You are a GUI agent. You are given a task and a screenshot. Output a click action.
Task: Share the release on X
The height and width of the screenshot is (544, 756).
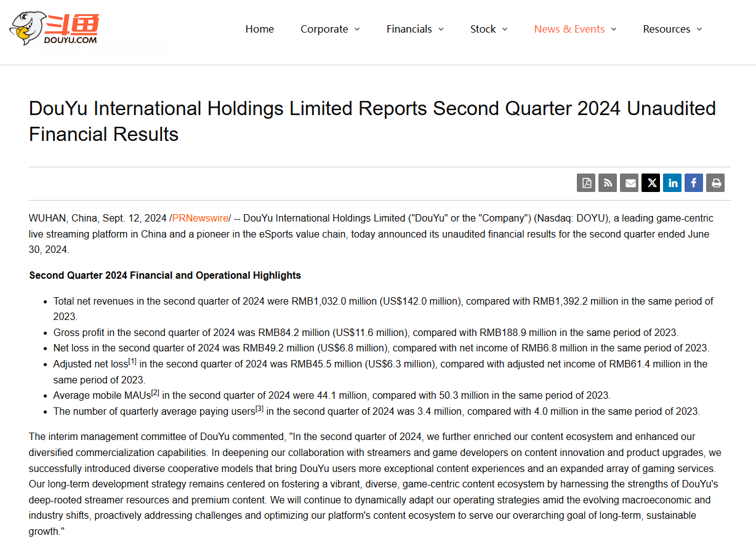pos(651,183)
